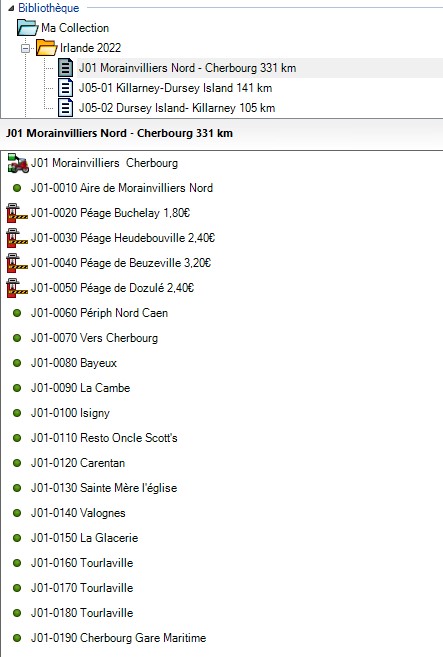The image size is (443, 657).
Task: Click the file icon for J05-02 Dursey Island- Killarney
Action: click(x=65, y=108)
